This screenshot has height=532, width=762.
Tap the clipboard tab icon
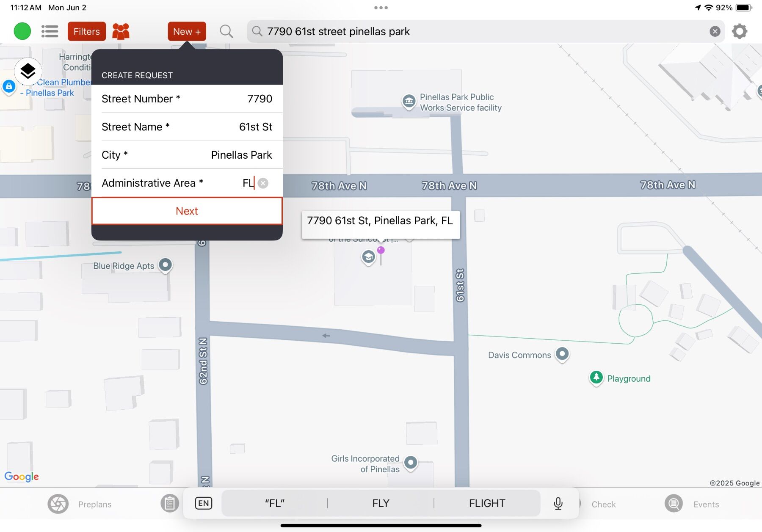point(170,504)
